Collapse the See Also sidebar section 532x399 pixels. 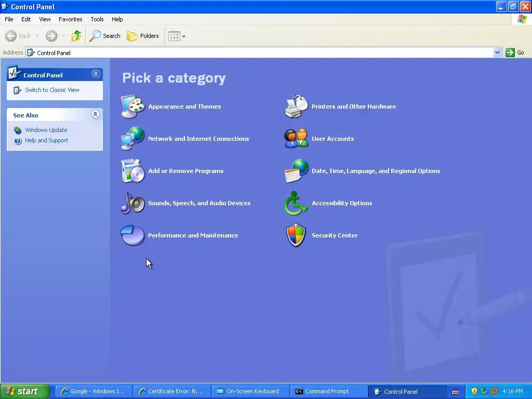click(96, 114)
